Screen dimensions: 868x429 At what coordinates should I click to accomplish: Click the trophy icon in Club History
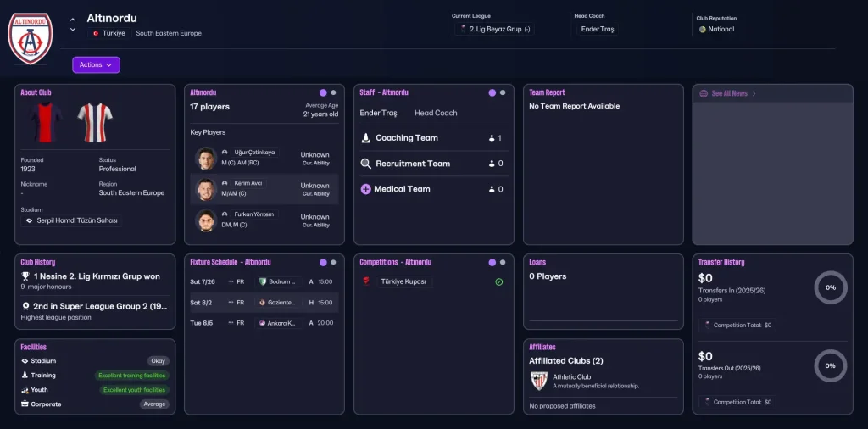coord(25,276)
